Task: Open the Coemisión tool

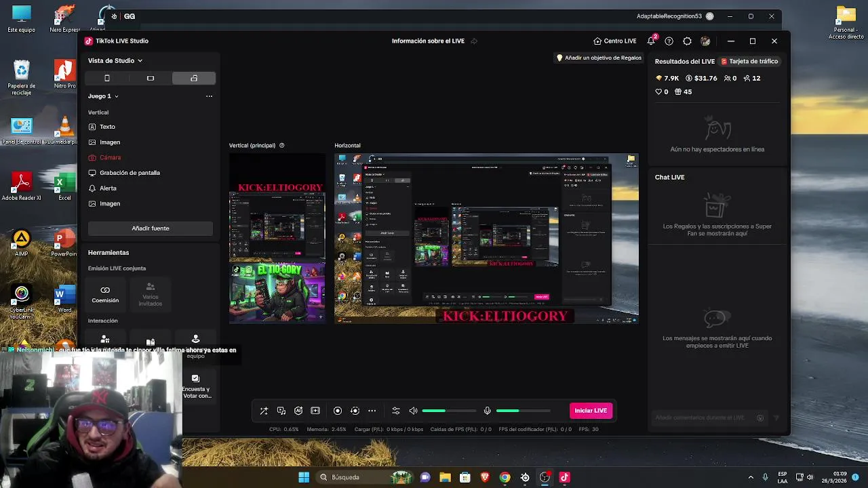Action: coord(105,294)
